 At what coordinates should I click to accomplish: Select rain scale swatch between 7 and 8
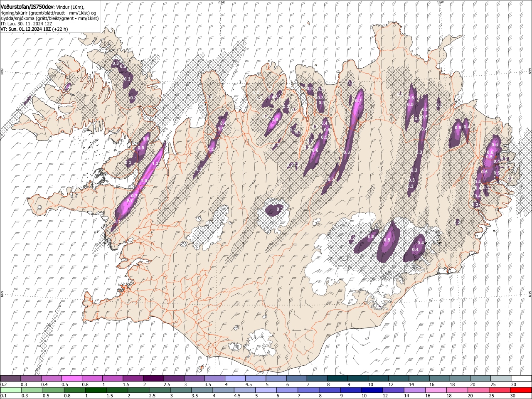tap(308, 390)
